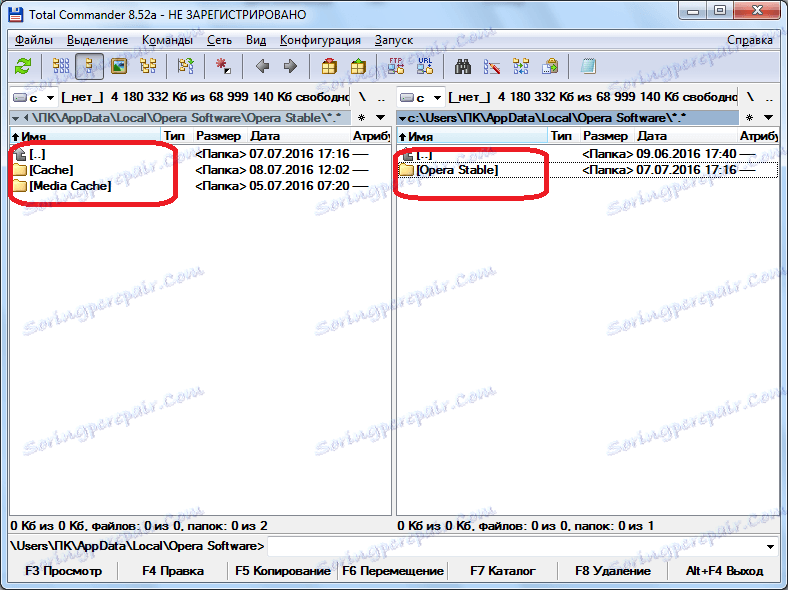The height and width of the screenshot is (590, 788).
Task: Open the new URL connection icon
Action: [425, 66]
